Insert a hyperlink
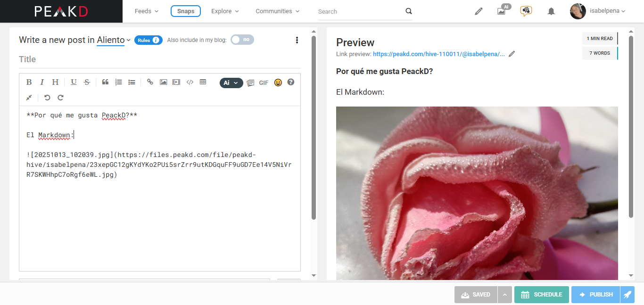 click(x=150, y=82)
